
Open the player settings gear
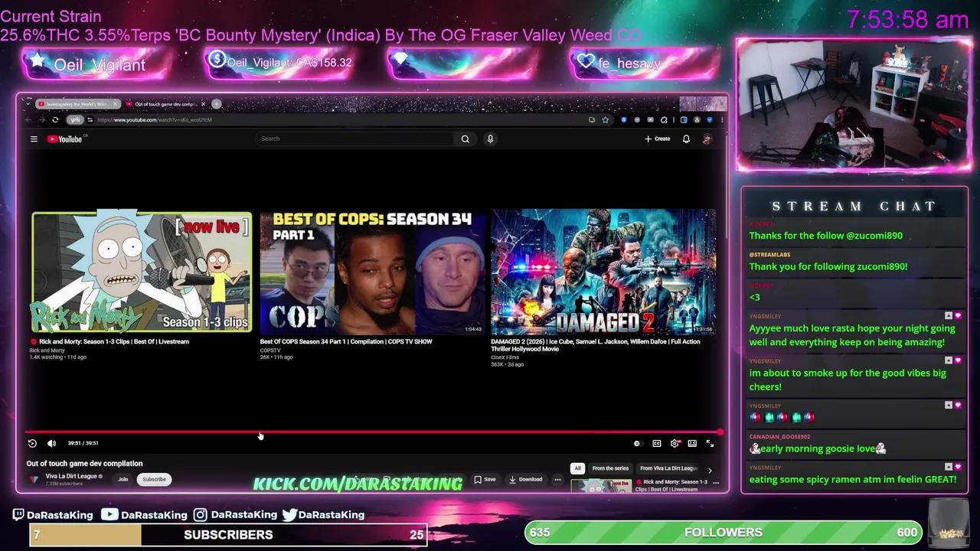pyautogui.click(x=675, y=443)
